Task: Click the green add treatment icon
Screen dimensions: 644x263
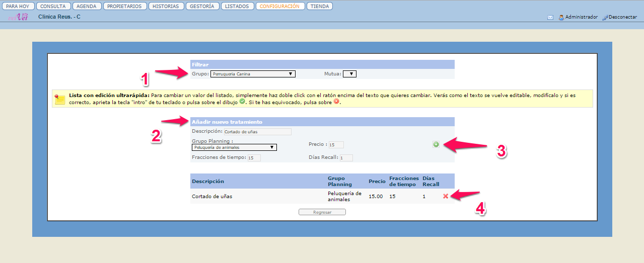Action: click(x=436, y=145)
